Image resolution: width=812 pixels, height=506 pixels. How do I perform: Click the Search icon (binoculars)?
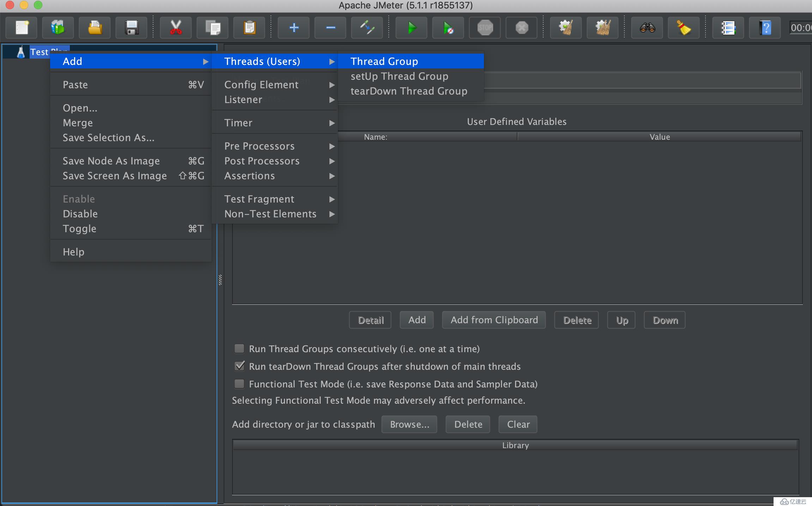pyautogui.click(x=648, y=28)
